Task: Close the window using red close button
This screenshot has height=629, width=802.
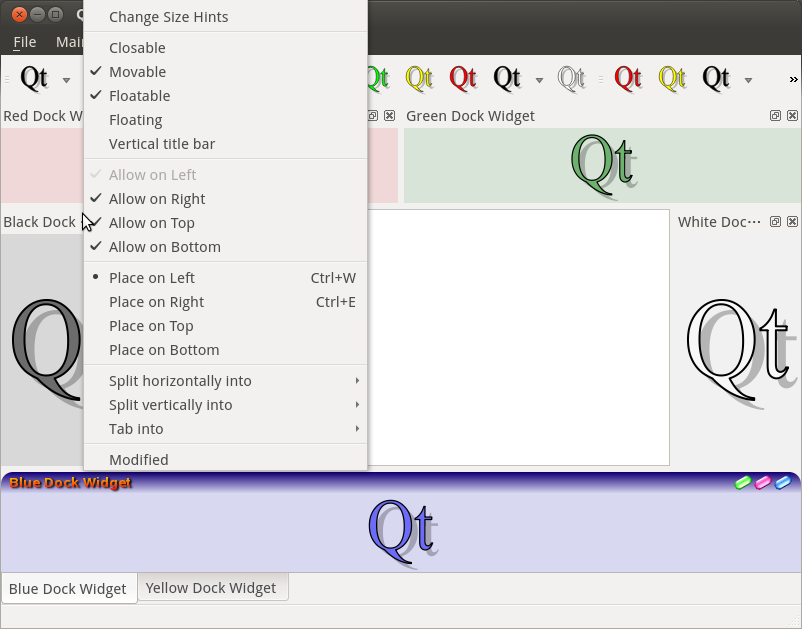Action: coord(19,14)
